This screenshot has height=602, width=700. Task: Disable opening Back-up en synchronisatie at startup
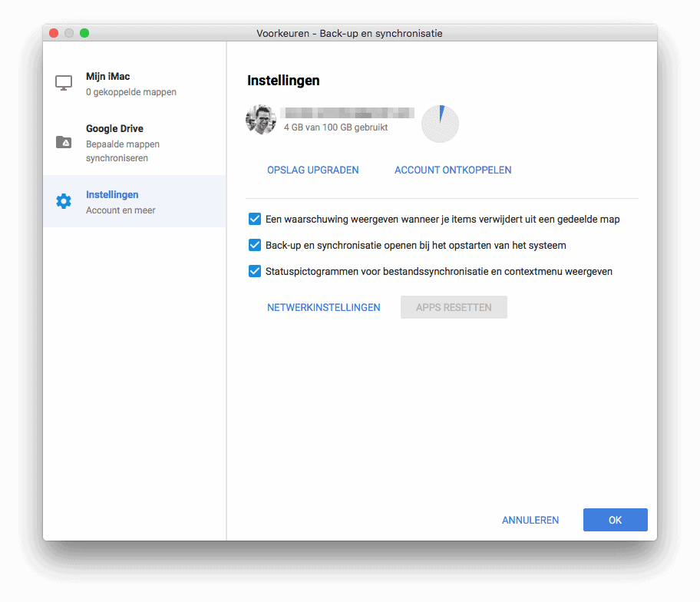pyautogui.click(x=255, y=245)
